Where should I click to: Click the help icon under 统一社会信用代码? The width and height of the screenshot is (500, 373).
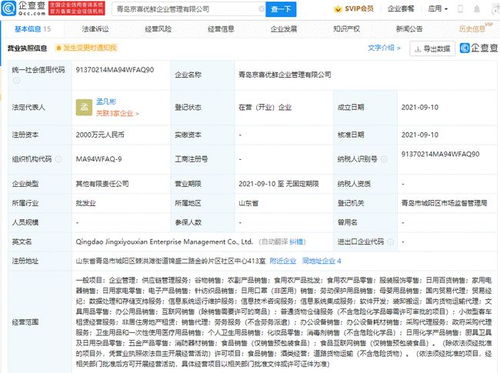(x=16, y=80)
